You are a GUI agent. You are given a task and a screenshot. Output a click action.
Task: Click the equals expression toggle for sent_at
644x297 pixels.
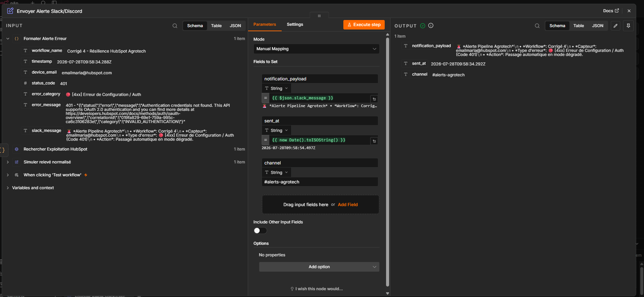point(266,140)
